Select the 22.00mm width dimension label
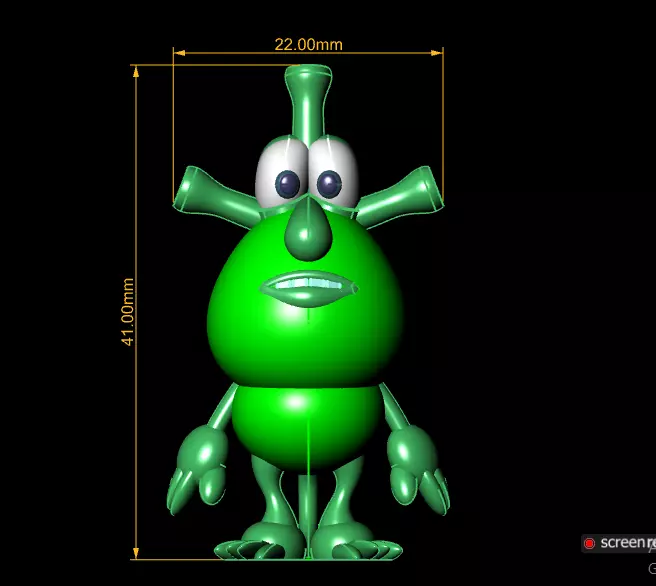The image size is (656, 586). (308, 44)
